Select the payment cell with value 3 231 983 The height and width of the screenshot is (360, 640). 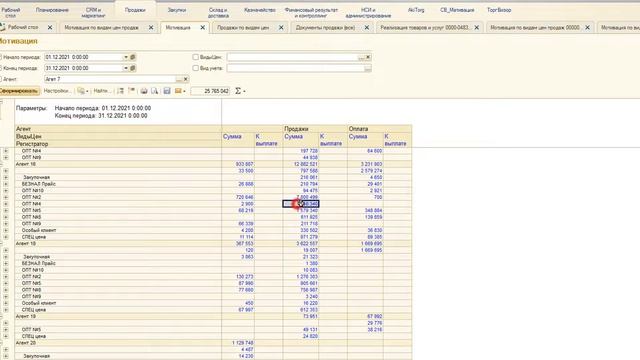[365, 164]
